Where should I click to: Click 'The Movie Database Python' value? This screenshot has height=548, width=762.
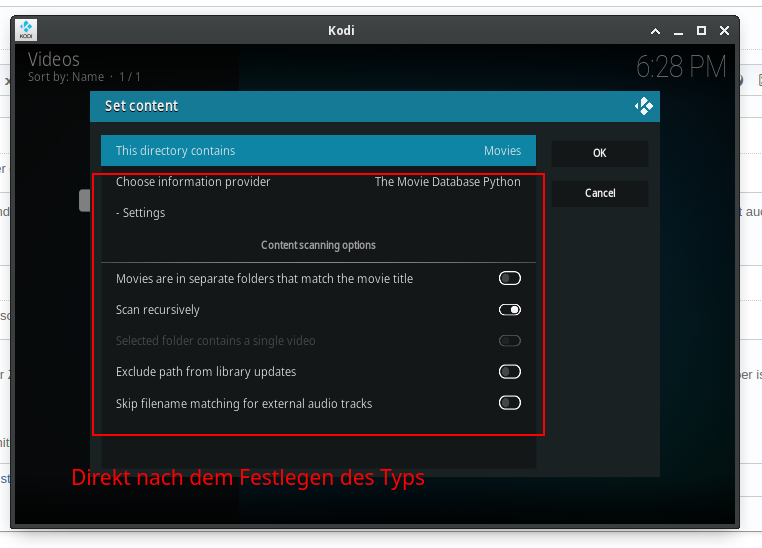point(447,182)
